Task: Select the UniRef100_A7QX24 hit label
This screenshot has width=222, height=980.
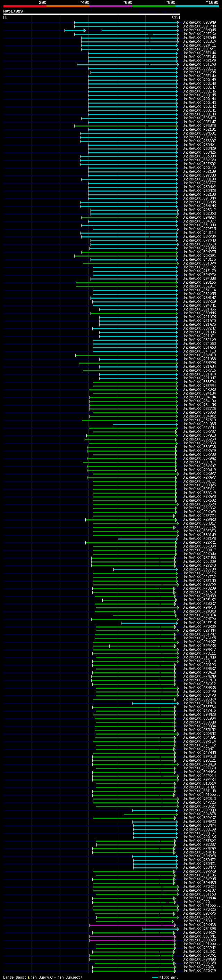Action: 199,886
